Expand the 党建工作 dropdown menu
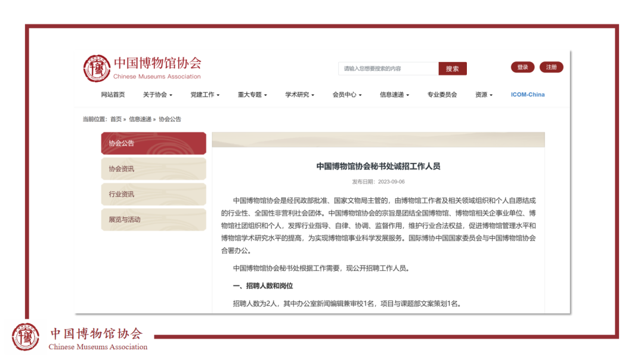Viewport: 644px width, 363px height. (205, 94)
